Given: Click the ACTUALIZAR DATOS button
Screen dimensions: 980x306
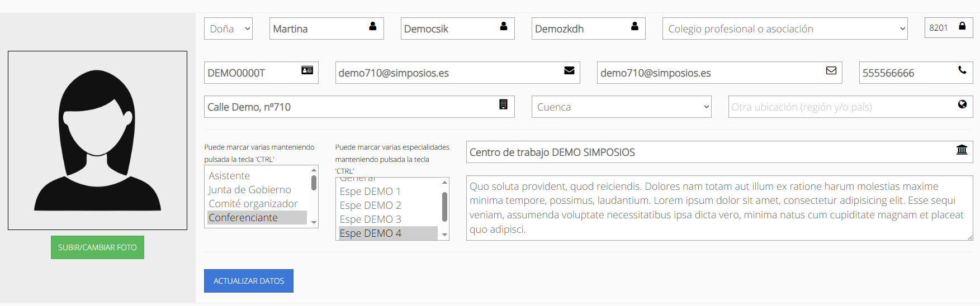Looking at the screenshot, I should (249, 281).
